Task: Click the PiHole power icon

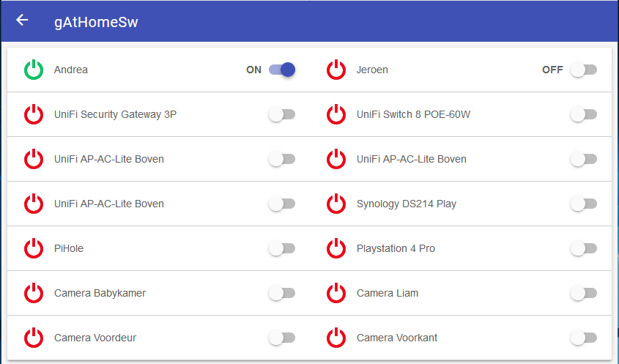Action: point(34,249)
